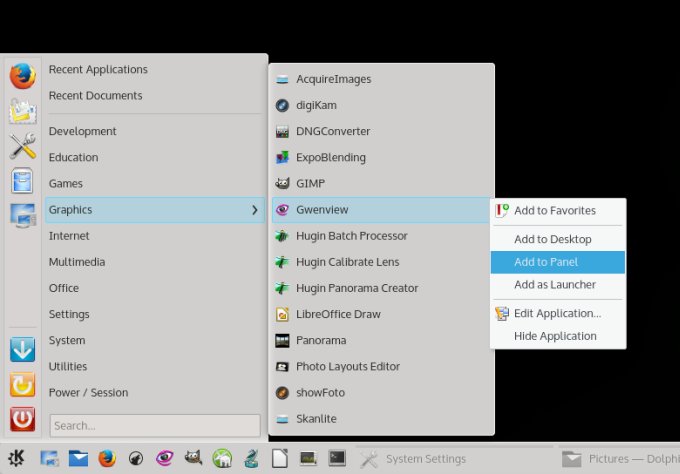
Task: Choose Add to Favorites in context menu
Action: (x=558, y=211)
